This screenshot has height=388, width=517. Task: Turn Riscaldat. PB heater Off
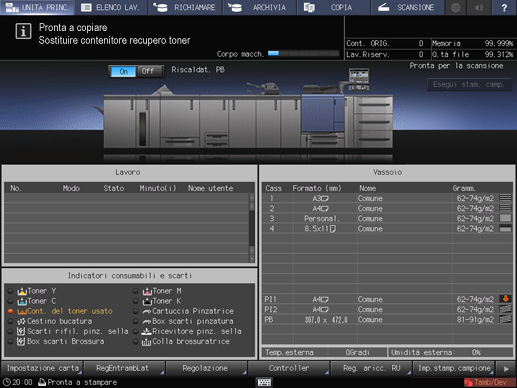[148, 71]
